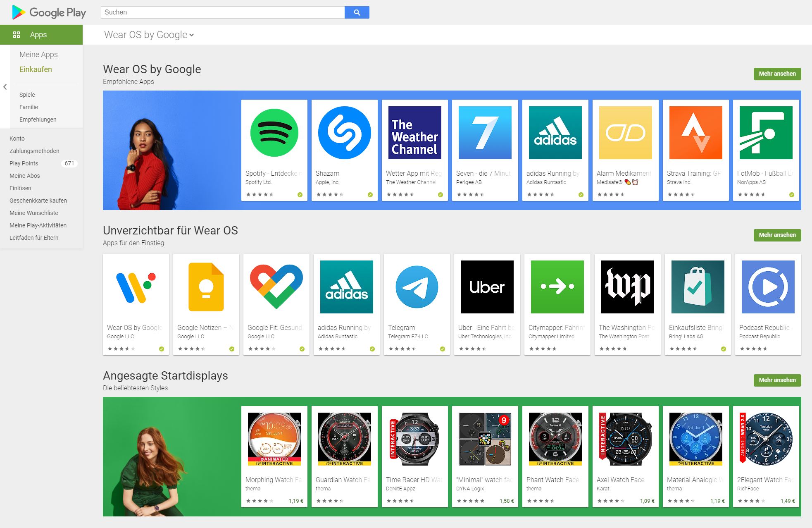Click the blue search magnifier button

coord(357,12)
